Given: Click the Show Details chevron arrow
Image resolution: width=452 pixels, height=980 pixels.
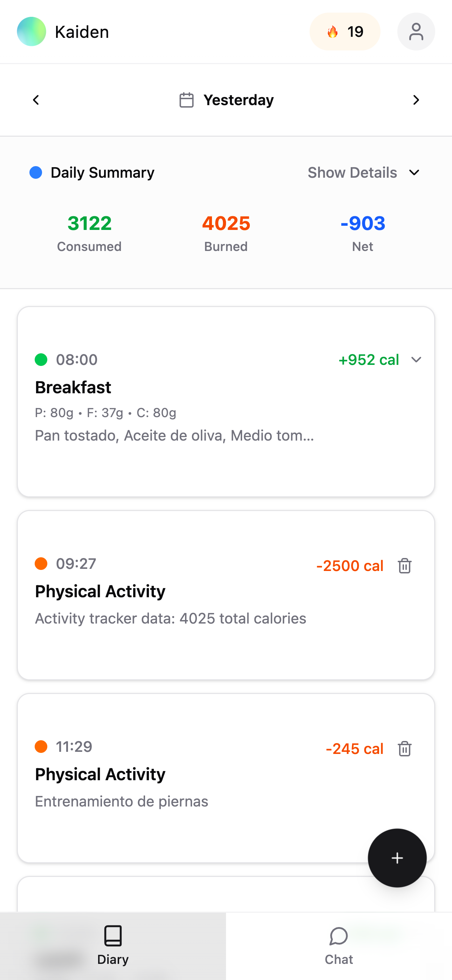Looking at the screenshot, I should (414, 173).
